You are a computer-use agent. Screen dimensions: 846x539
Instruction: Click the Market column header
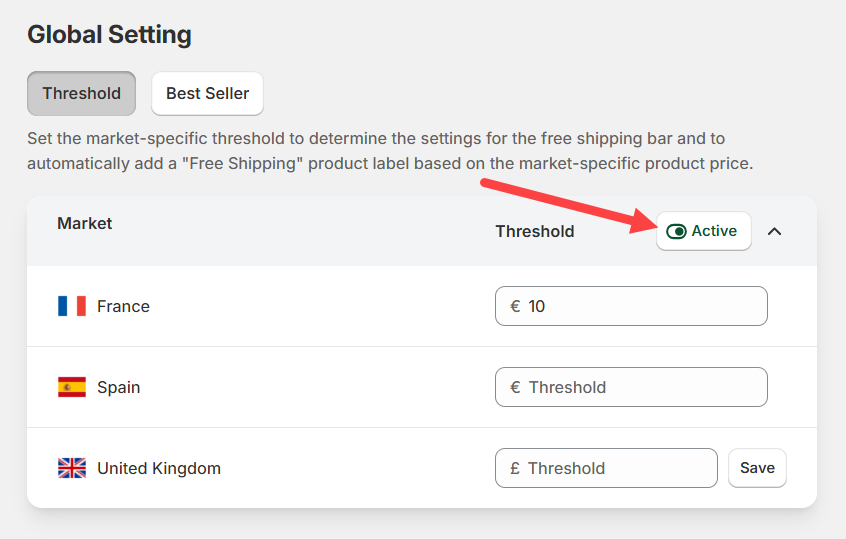pyautogui.click(x=85, y=223)
